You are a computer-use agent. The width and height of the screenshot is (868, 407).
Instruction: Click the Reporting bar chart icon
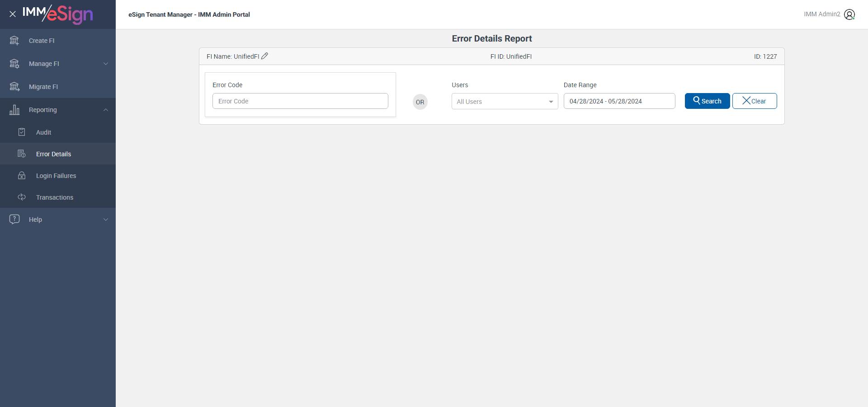(x=14, y=110)
